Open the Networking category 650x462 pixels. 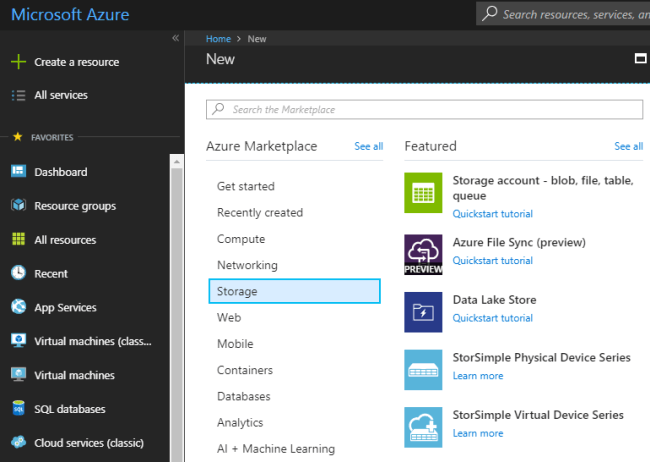[247, 265]
